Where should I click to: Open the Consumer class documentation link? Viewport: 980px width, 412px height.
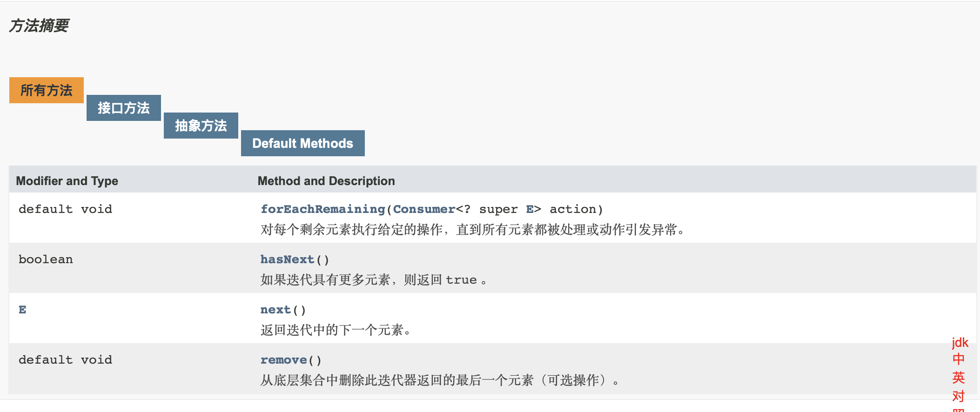[x=424, y=209]
